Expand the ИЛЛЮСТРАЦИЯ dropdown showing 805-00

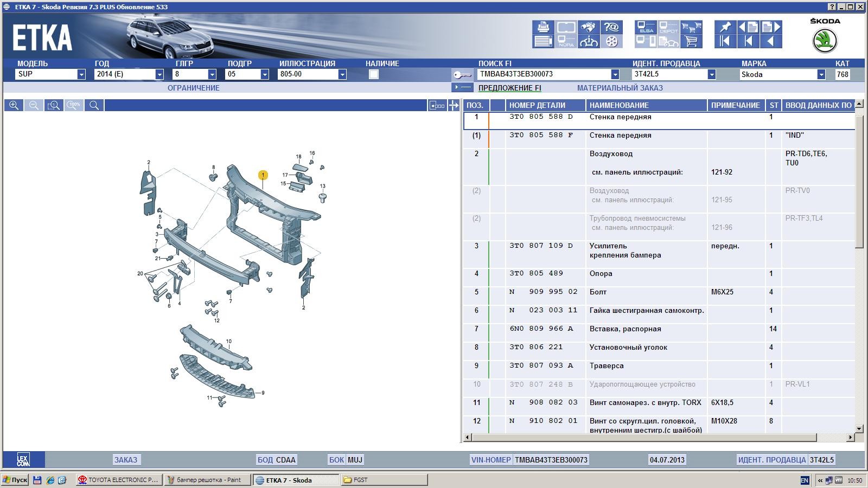[x=342, y=74]
